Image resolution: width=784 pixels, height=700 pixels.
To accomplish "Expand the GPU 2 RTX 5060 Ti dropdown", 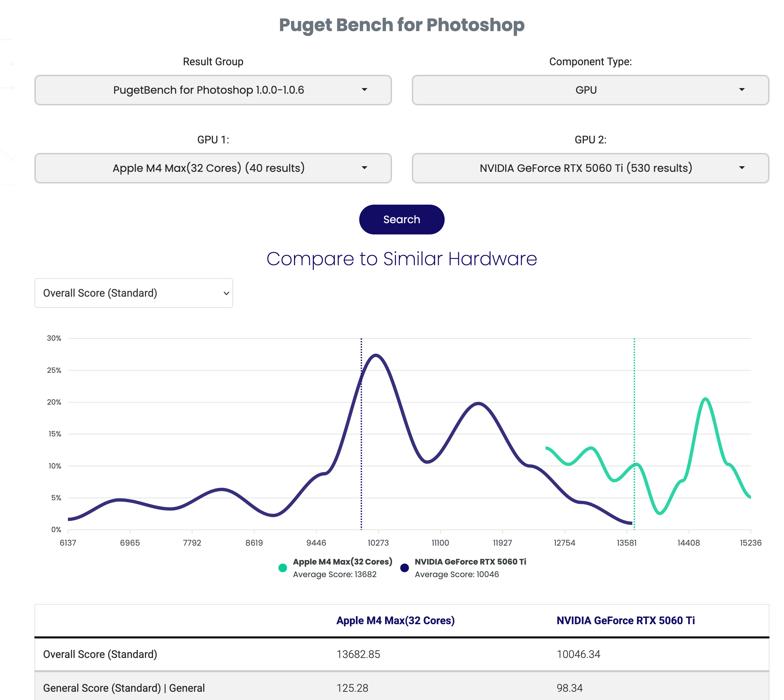I will [x=590, y=168].
